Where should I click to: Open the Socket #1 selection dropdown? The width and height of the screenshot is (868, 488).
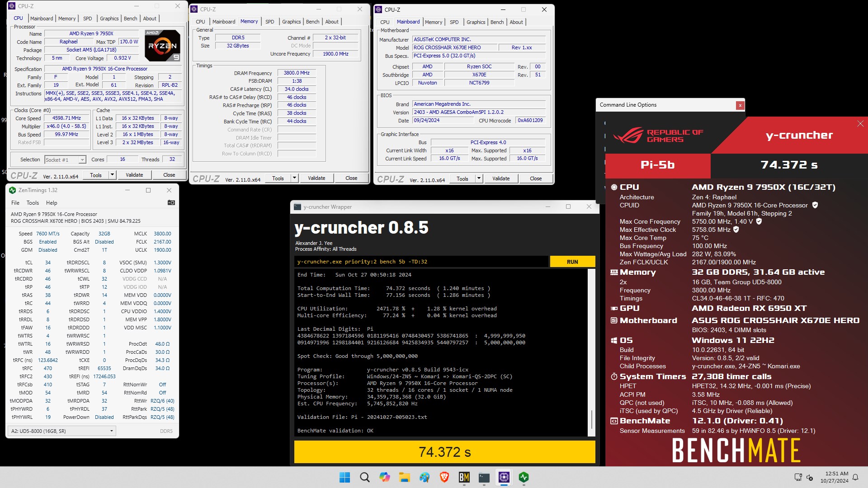(x=65, y=160)
